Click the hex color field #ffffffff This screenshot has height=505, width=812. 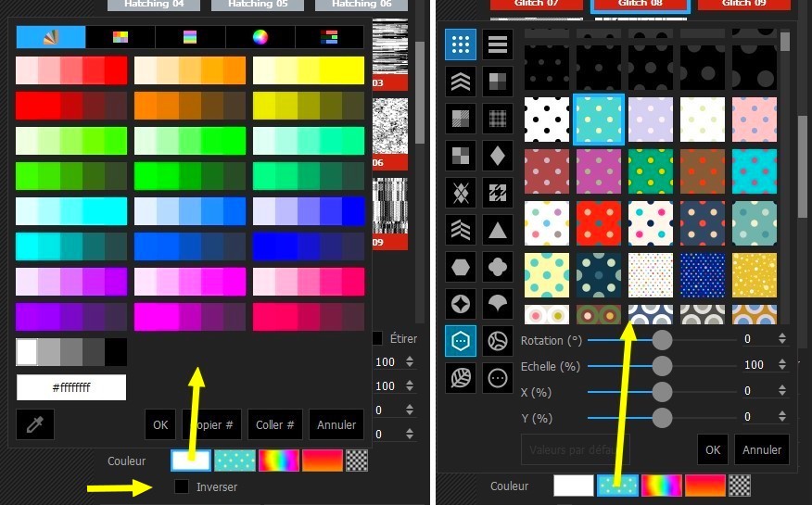pos(71,387)
